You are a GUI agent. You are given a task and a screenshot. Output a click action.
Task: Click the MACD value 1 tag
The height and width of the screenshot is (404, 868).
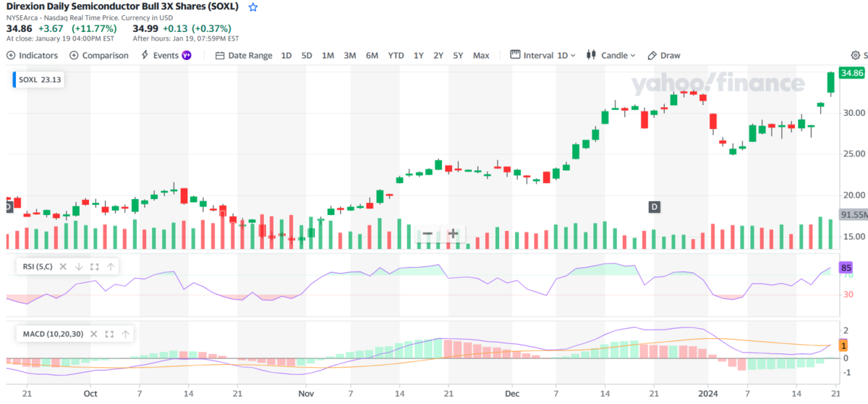844,346
